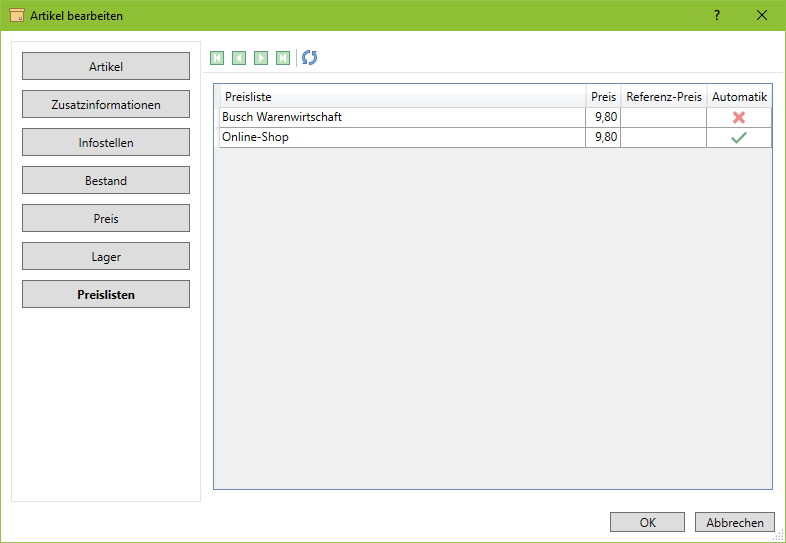Image resolution: width=786 pixels, height=543 pixels.
Task: Toggle Automatik green check for Online-Shop
Action: pos(739,137)
